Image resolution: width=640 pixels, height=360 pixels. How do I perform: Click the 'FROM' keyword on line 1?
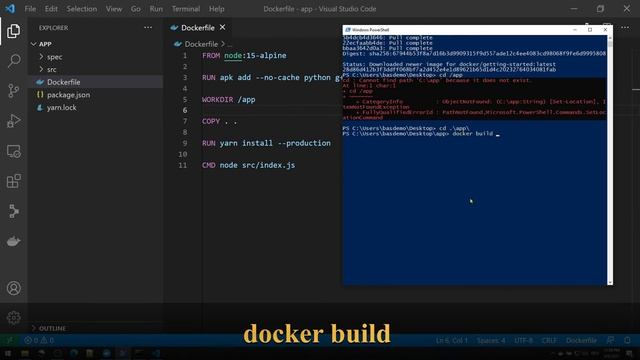pos(211,56)
